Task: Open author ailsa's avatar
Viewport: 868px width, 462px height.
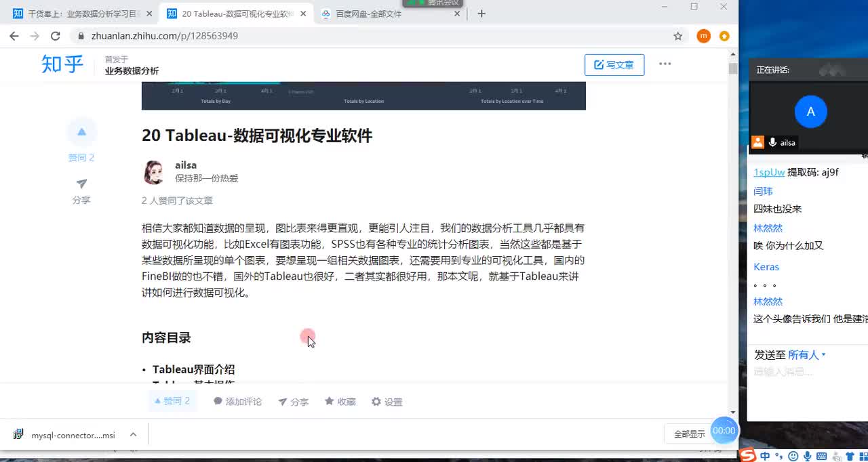Action: coord(154,172)
